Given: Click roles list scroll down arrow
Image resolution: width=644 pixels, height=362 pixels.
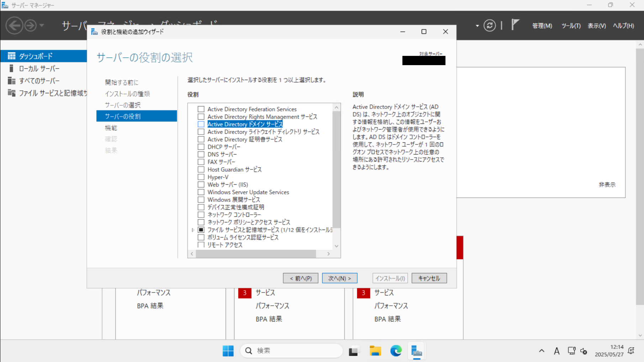Looking at the screenshot, I should tap(336, 246).
